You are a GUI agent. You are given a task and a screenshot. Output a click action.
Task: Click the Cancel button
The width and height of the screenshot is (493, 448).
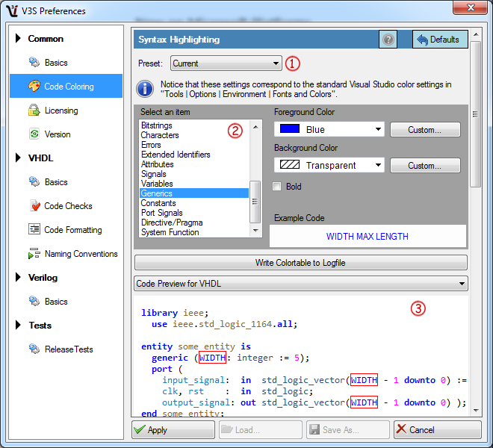[438, 429]
